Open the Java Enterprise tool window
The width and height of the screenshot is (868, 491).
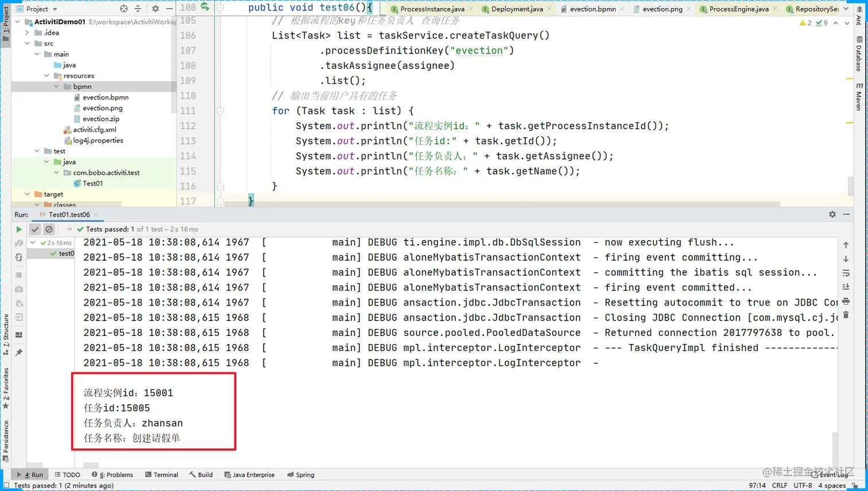250,475
